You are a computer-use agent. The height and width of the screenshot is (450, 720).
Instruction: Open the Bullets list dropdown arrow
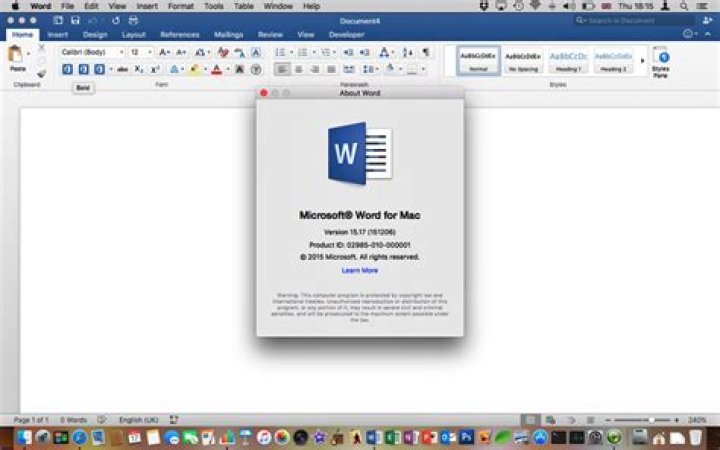[x=291, y=52]
